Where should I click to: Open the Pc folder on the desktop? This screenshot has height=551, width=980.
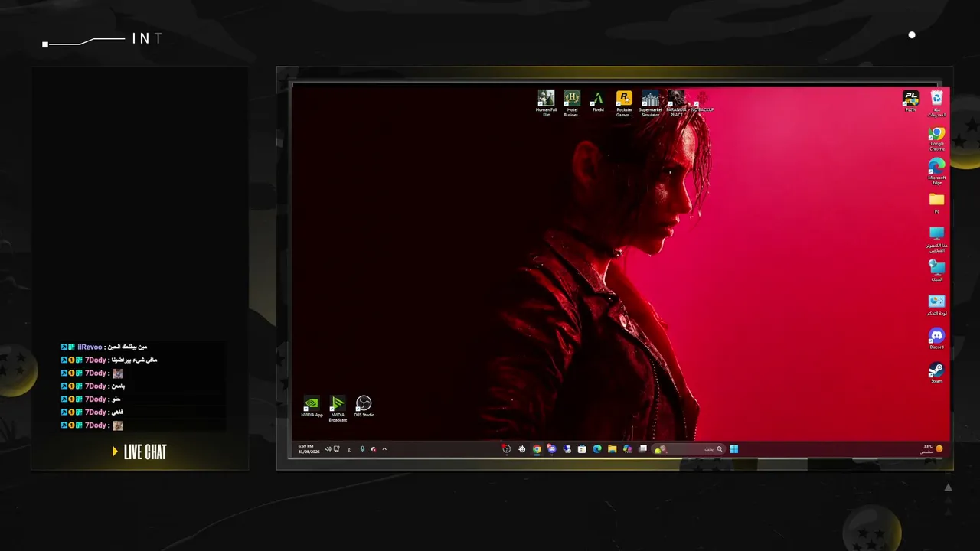pos(937,203)
